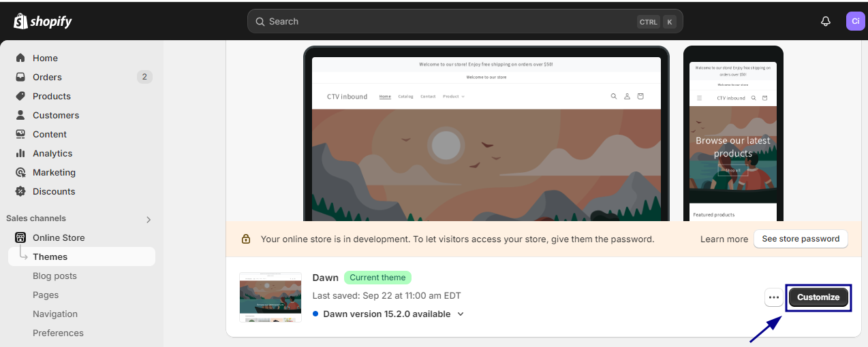Click Contact link in desktop preview
The height and width of the screenshot is (347, 868).
[428, 97]
